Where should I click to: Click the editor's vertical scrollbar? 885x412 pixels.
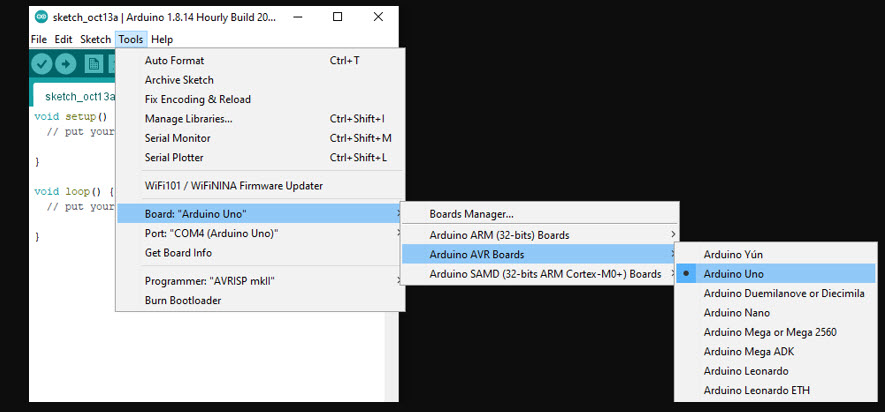pos(391,356)
